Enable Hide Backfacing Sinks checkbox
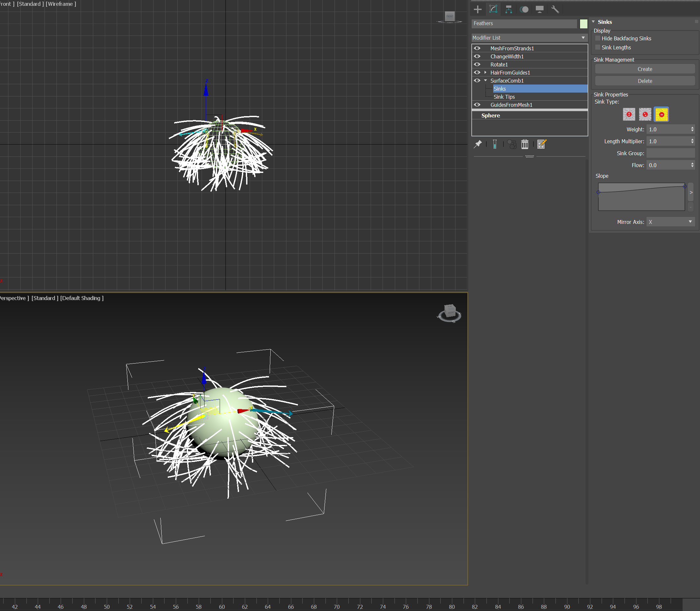 click(598, 38)
